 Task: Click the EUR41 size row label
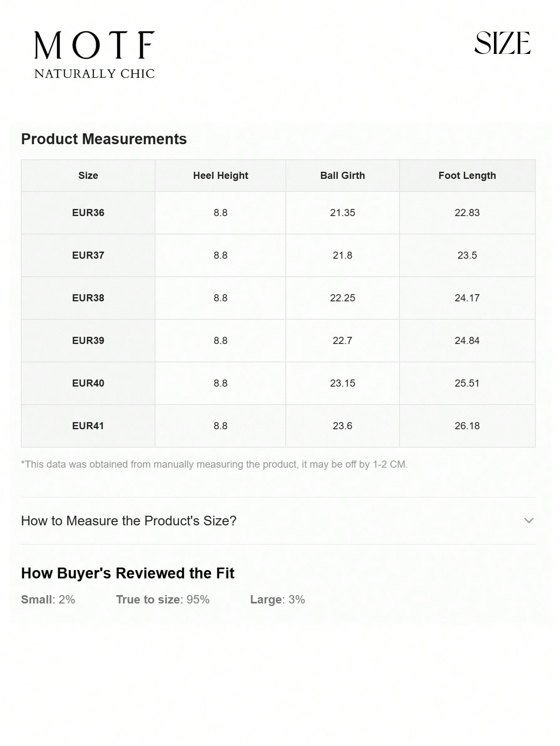tap(88, 426)
